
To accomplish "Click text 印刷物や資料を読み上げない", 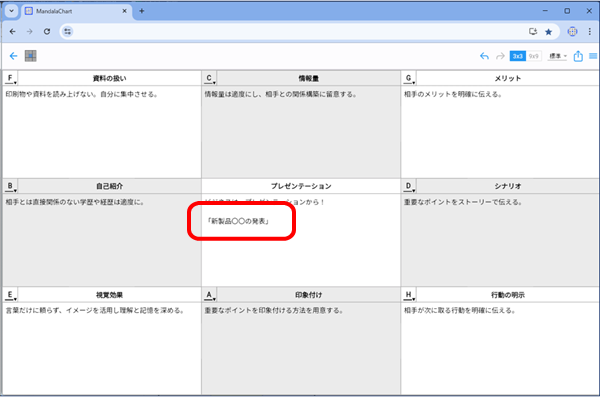I will (x=51, y=94).
